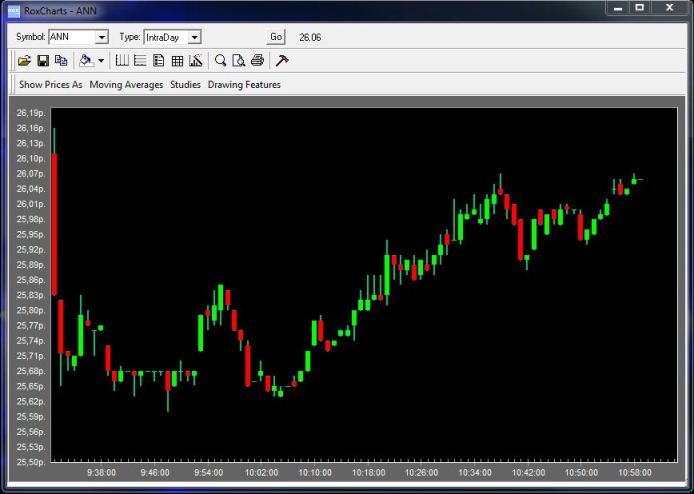This screenshot has width=694, height=494.
Task: Click the 25,80p. price axis label
Action: [x=31, y=310]
